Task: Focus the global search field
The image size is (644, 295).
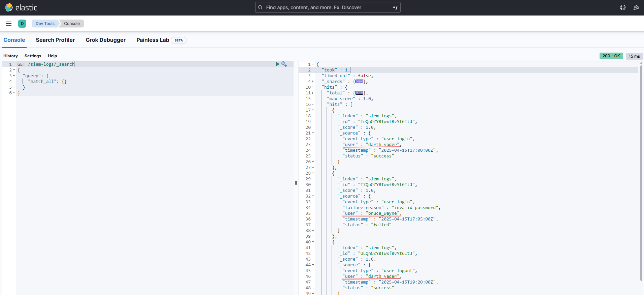Action: [x=328, y=7]
